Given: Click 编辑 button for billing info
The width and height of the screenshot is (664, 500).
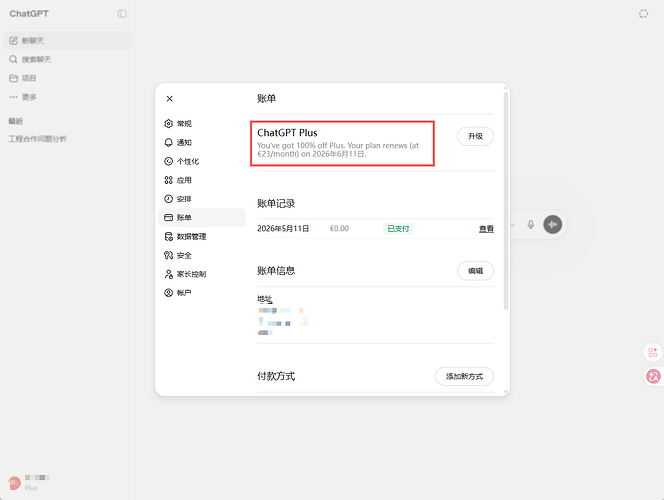Looking at the screenshot, I should 475,271.
